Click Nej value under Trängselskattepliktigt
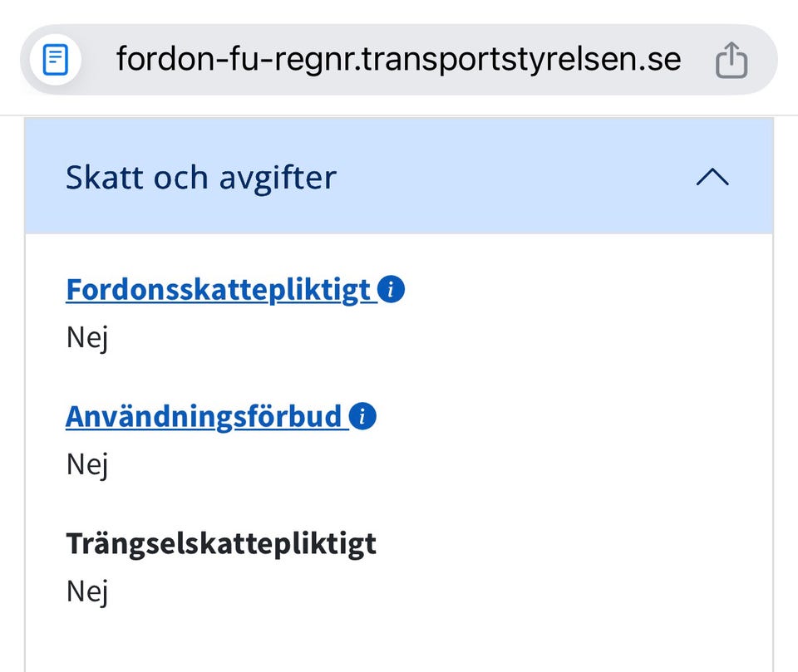 click(x=87, y=592)
